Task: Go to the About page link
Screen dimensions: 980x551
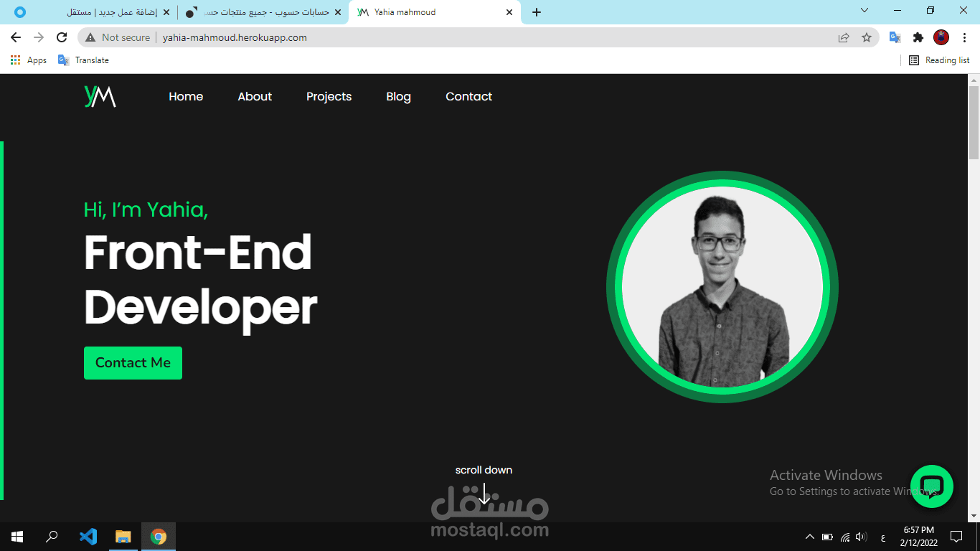Action: click(x=255, y=97)
